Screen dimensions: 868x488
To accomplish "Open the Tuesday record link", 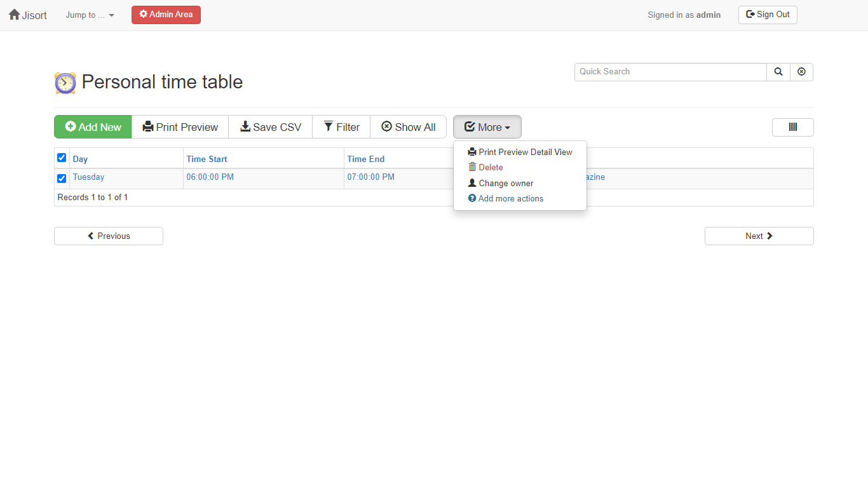I will 88,177.
